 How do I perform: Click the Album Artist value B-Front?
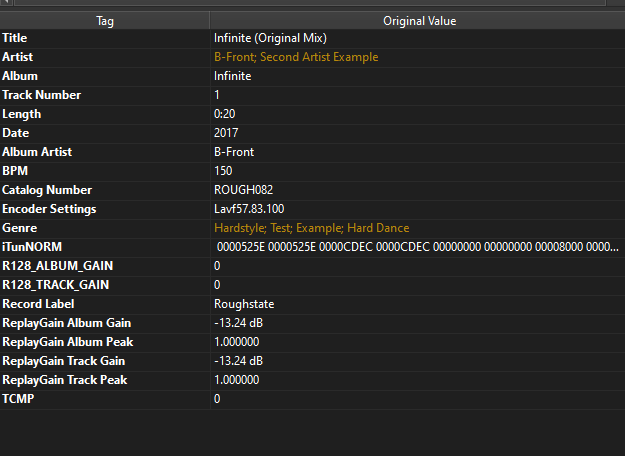point(234,152)
